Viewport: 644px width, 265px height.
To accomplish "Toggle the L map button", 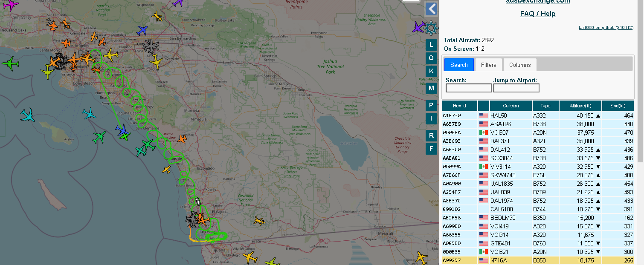I will pos(431,45).
